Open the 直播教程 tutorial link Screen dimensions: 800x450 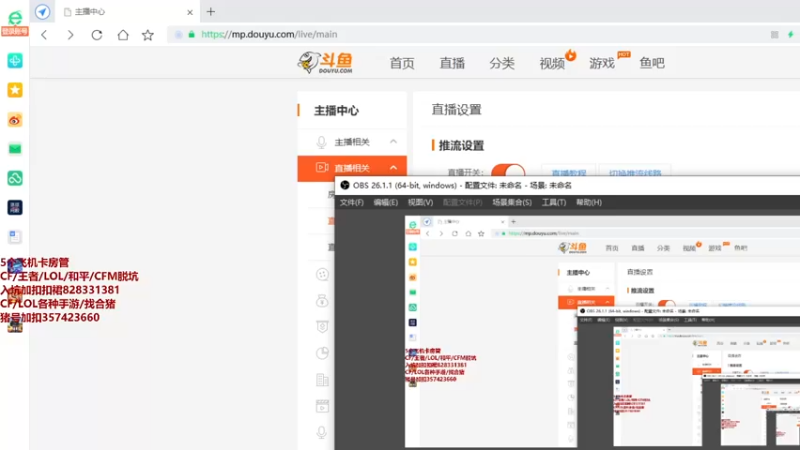pyautogui.click(x=569, y=172)
